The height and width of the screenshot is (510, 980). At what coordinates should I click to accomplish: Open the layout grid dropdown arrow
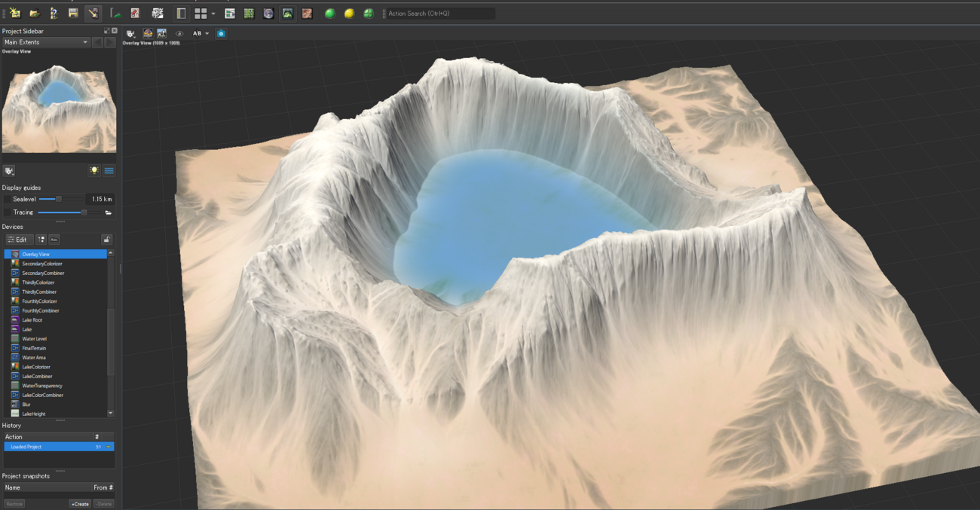(213, 14)
